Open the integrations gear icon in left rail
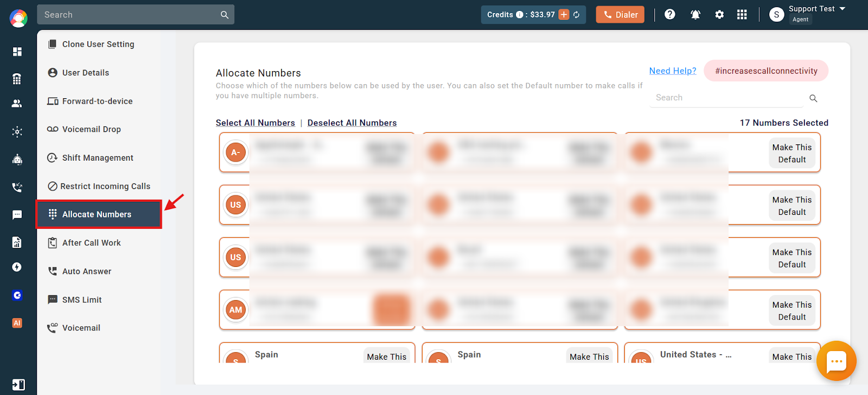The height and width of the screenshot is (395, 868). point(17,132)
